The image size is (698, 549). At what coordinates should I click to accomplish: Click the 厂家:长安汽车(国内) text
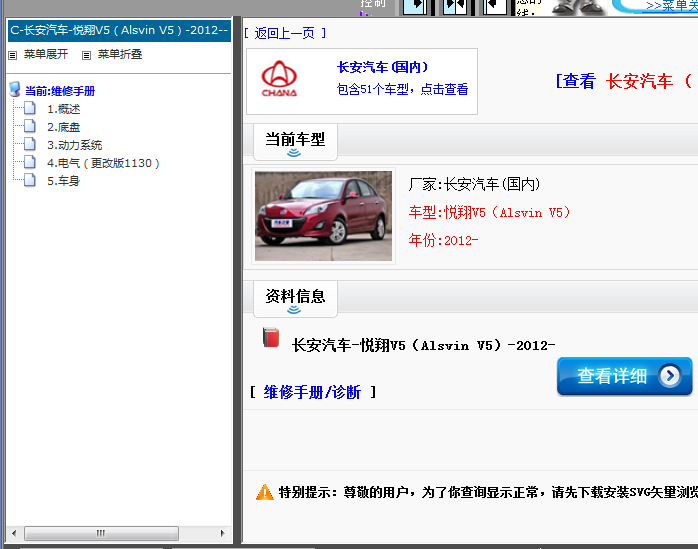(475, 184)
